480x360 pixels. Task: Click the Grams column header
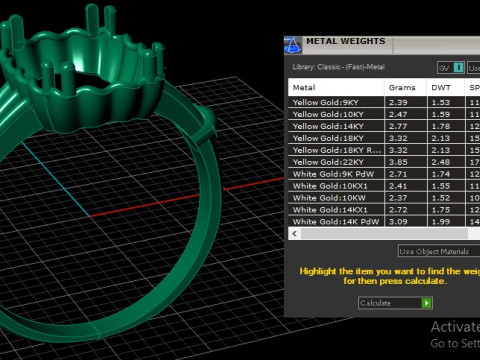point(405,88)
